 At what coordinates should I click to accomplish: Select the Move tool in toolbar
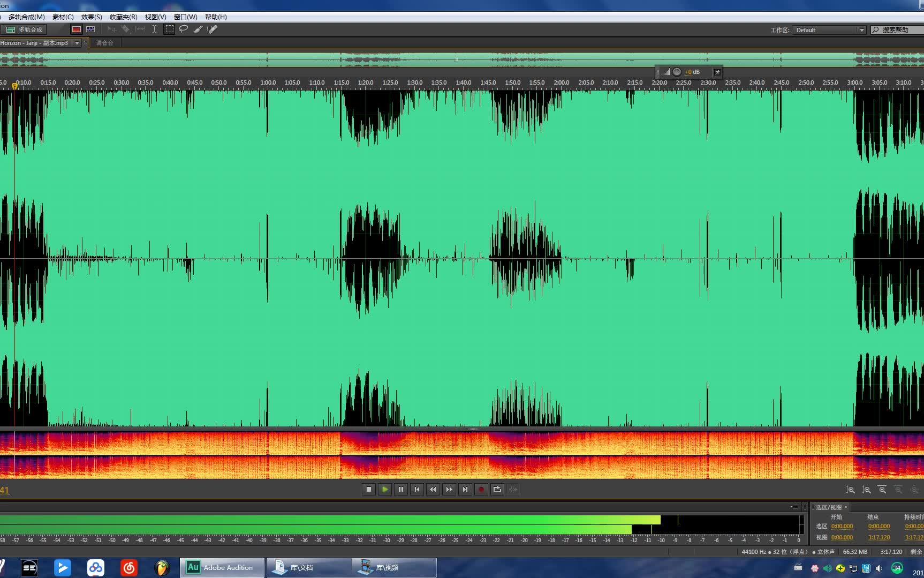111,29
